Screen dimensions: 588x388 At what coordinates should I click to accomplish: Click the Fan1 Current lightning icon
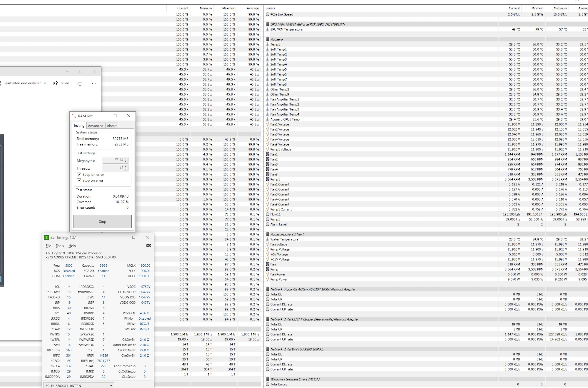pos(267,184)
